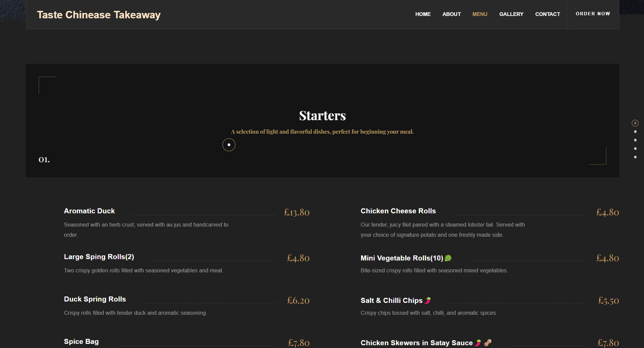This screenshot has height=348, width=644.
Task: Go to the About page
Action: (x=451, y=14)
